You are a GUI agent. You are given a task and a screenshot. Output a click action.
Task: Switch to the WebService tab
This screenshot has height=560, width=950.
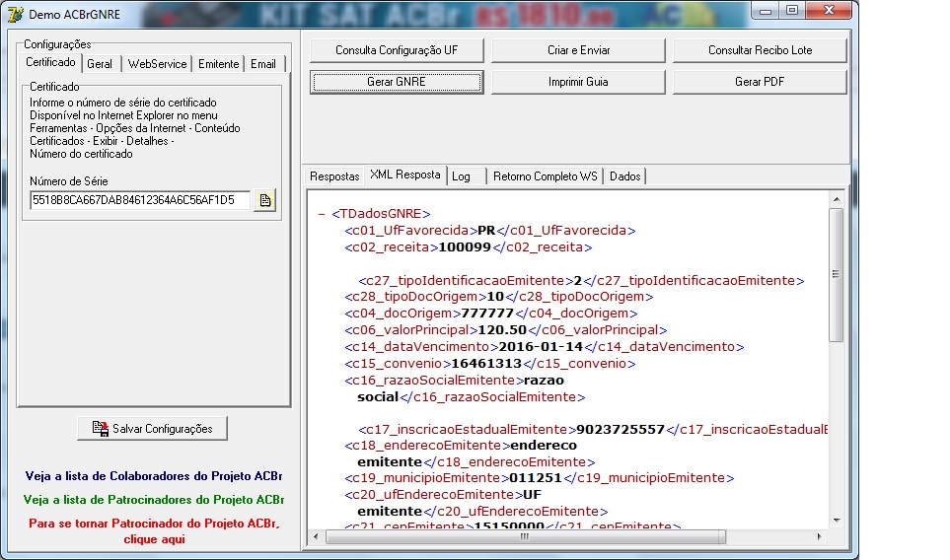pos(157,64)
